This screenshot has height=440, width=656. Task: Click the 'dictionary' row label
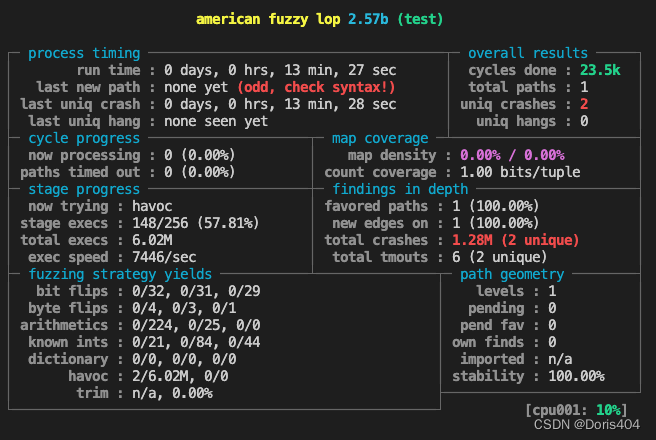click(x=68, y=359)
